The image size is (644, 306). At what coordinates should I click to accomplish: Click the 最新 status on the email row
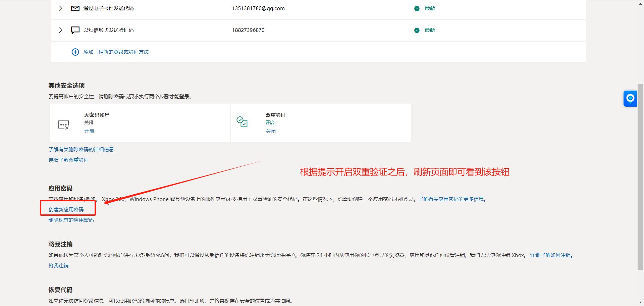430,8
